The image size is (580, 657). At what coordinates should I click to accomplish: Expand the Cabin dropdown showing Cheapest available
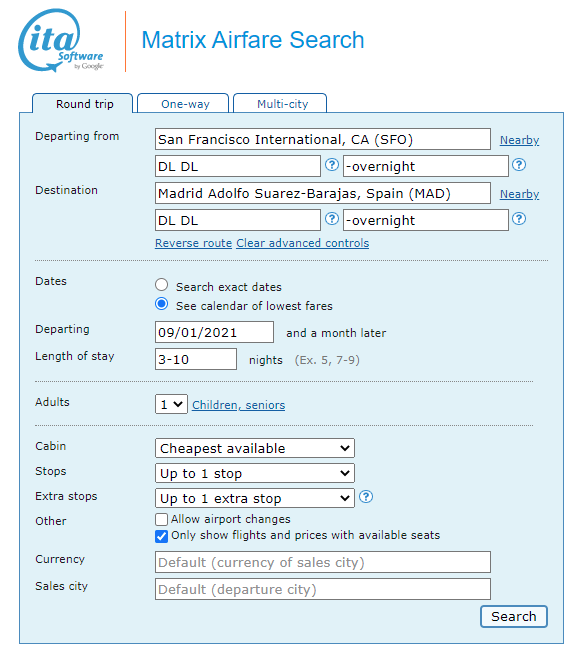[x=255, y=448]
